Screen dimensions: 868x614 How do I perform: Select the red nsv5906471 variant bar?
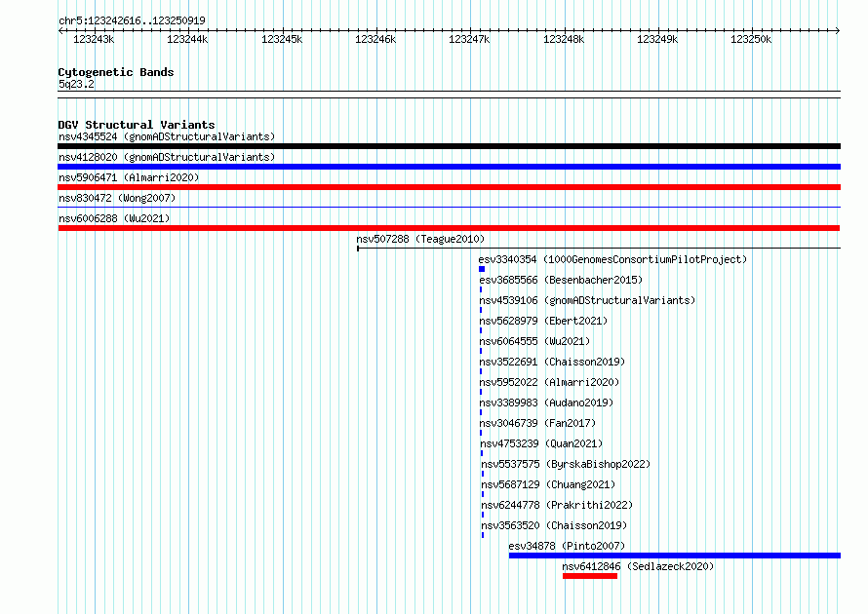coord(449,187)
